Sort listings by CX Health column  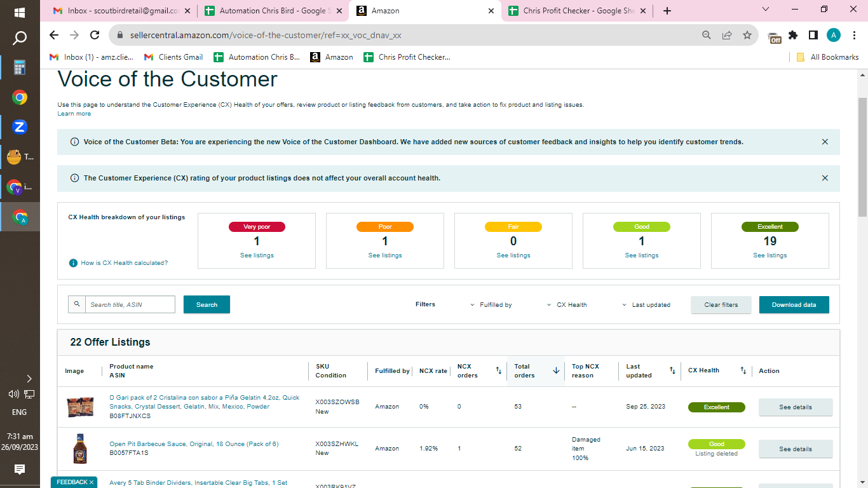743,370
